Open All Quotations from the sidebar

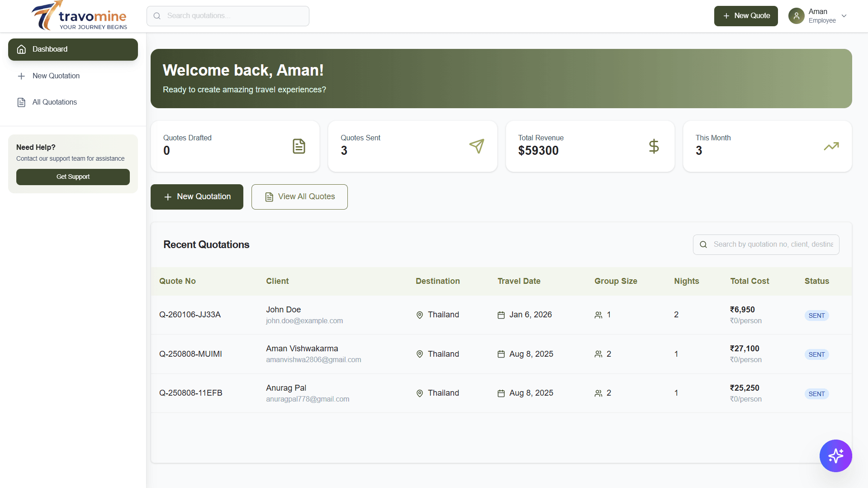pos(54,102)
